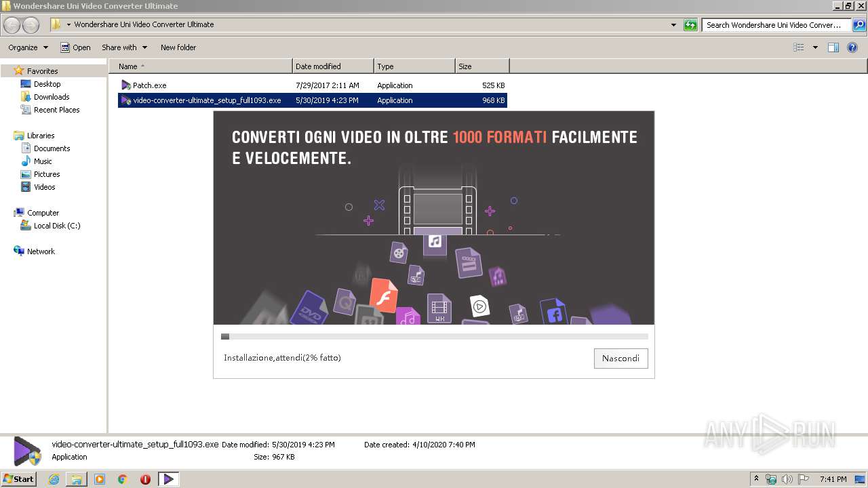The image size is (868, 488).
Task: Select Pictures library
Action: [47, 174]
